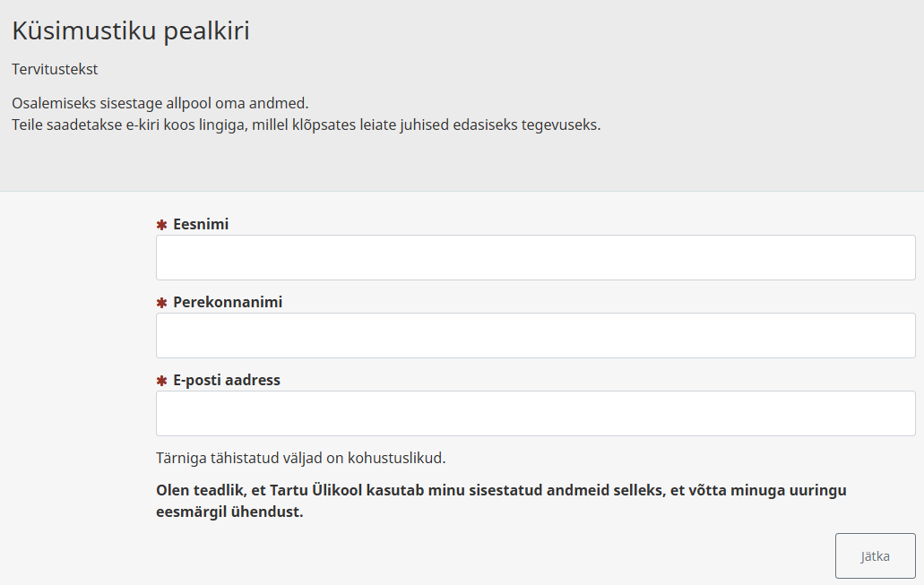The width and height of the screenshot is (924, 585).
Task: Click the Eesnimi field label
Action: [x=201, y=224]
